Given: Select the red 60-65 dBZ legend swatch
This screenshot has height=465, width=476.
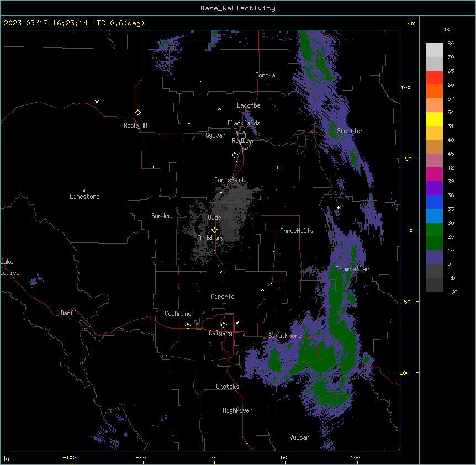Looking at the screenshot, I should click(434, 77).
